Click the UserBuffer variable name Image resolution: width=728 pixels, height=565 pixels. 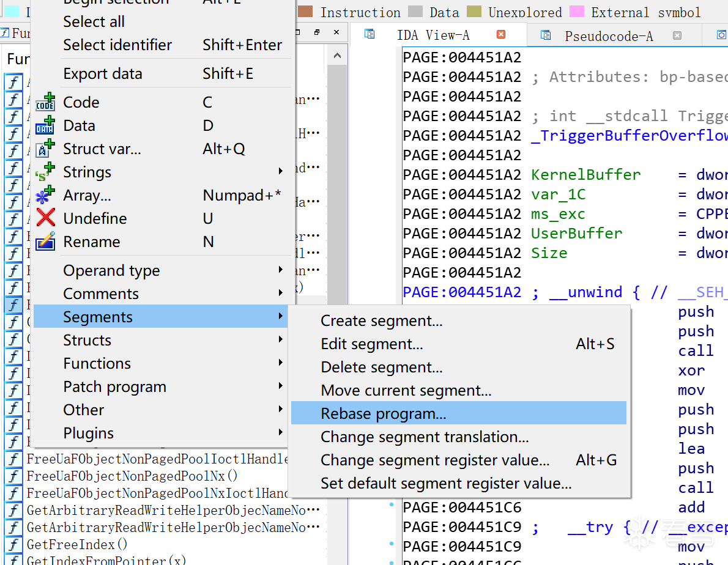click(577, 234)
